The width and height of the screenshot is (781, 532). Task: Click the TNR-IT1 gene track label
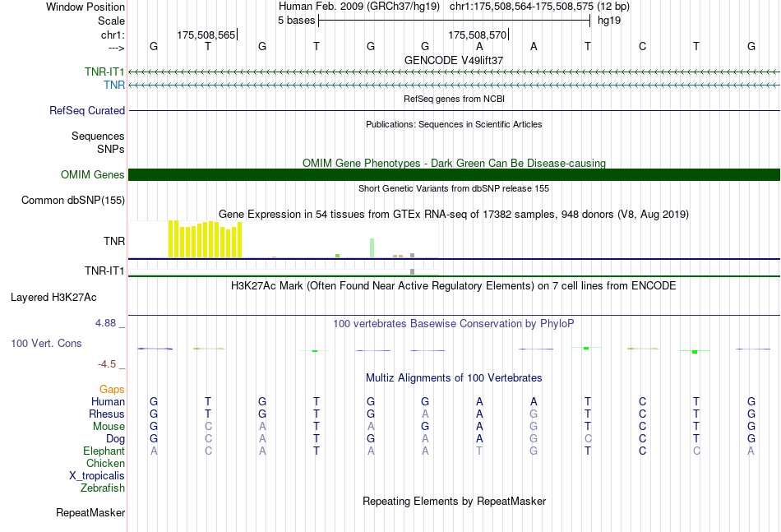coord(104,72)
